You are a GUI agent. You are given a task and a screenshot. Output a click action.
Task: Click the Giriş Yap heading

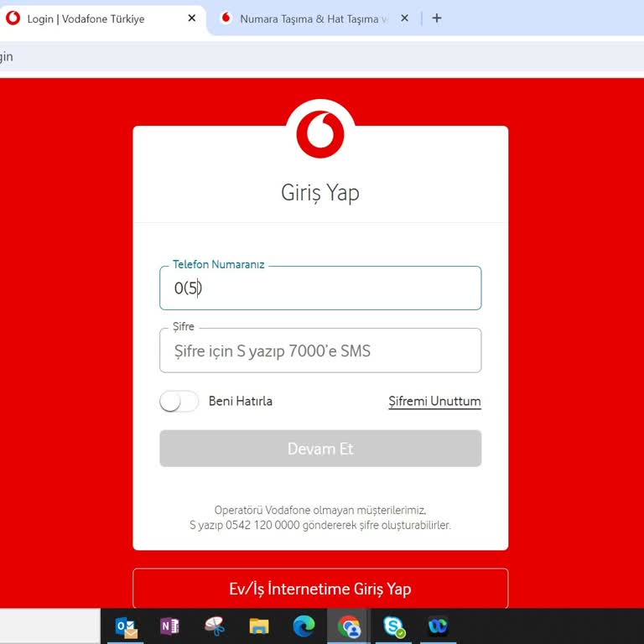pos(320,193)
